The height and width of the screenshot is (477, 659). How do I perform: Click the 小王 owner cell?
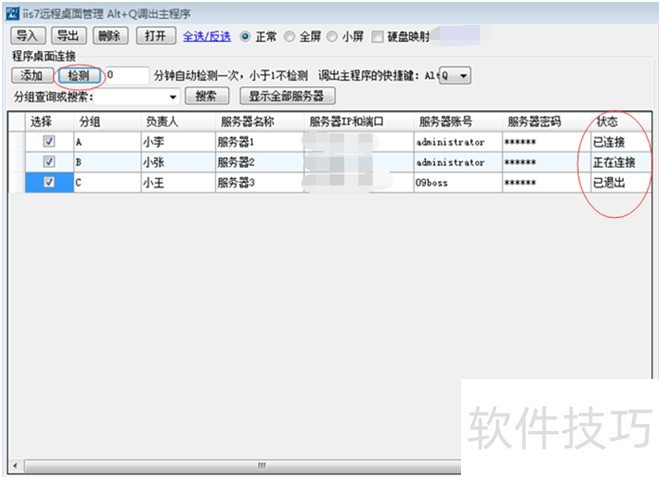(178, 182)
